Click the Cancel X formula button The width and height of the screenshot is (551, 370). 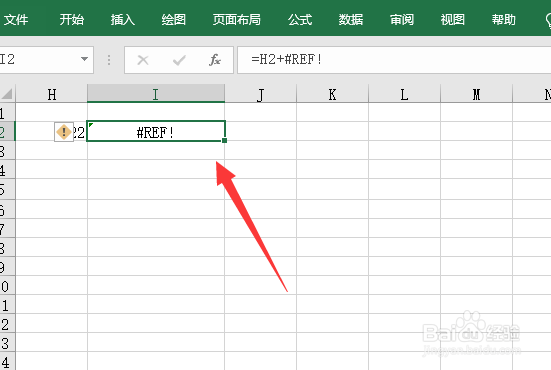pyautogui.click(x=143, y=60)
